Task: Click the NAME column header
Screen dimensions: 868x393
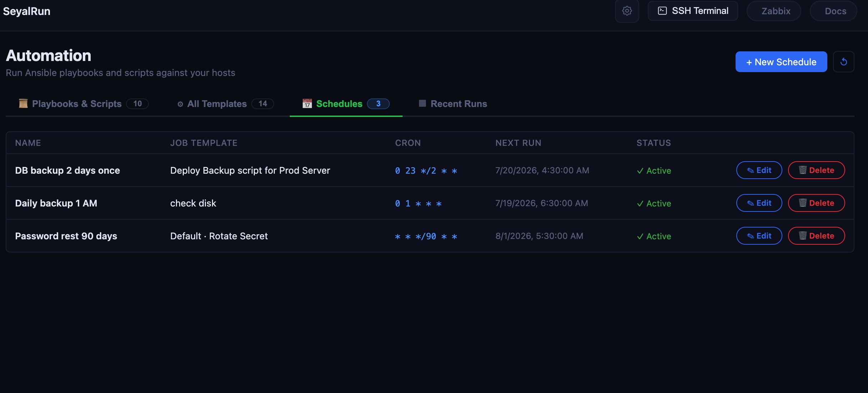Action: (28, 143)
